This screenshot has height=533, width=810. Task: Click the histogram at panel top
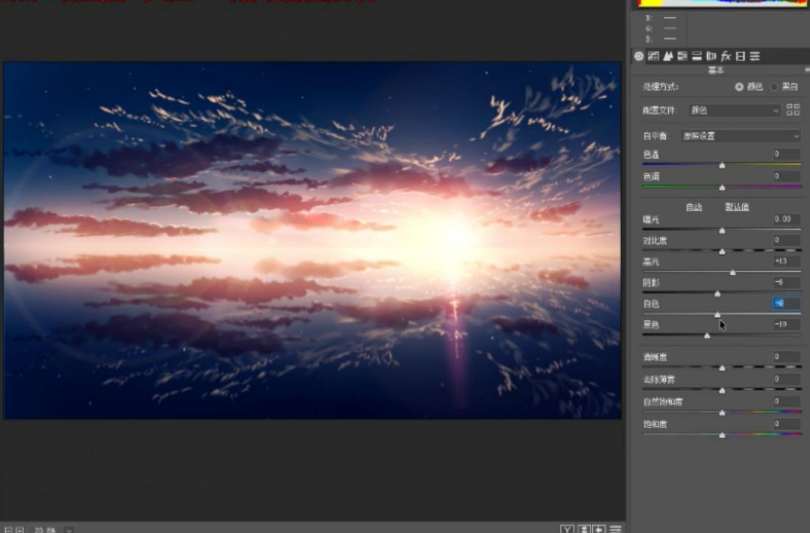pos(722,3)
